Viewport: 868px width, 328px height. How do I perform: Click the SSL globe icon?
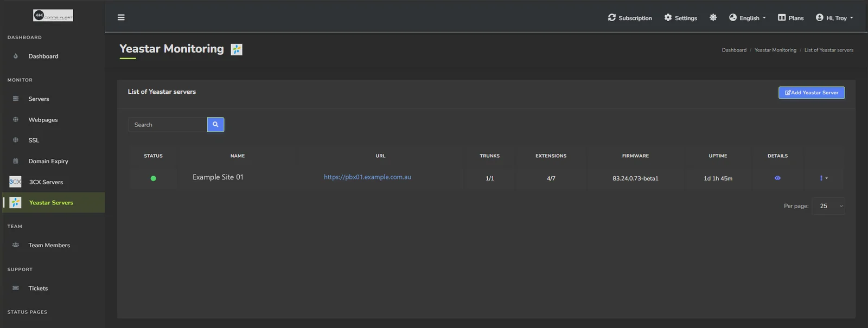pos(16,140)
